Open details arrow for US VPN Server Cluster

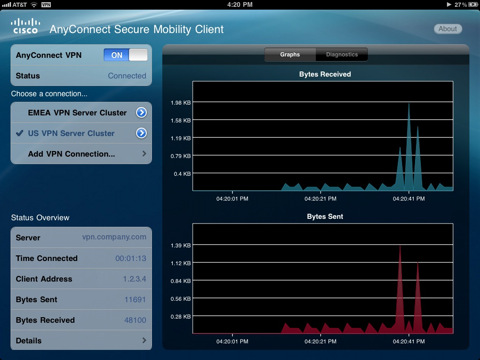[x=141, y=133]
